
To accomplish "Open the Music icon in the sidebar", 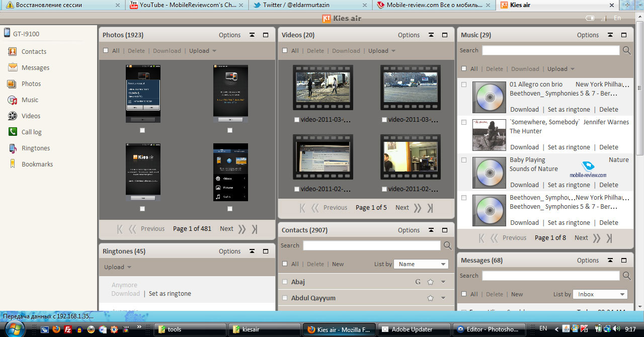I will pos(12,100).
